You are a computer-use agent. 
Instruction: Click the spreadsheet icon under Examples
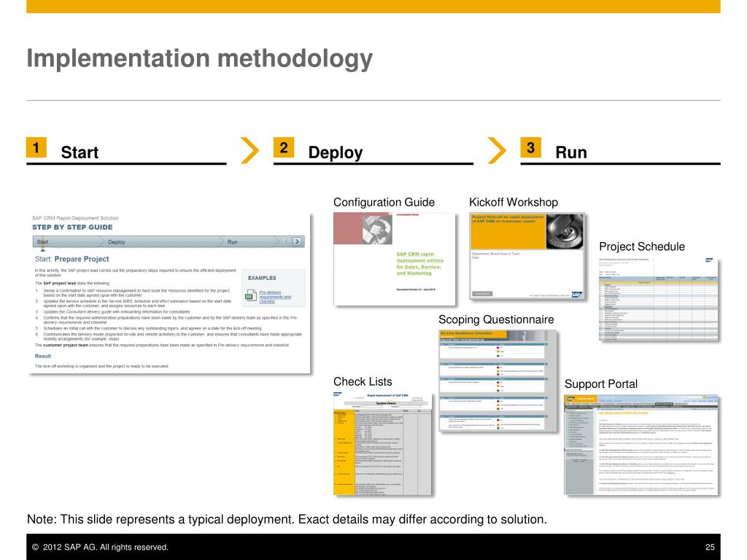coord(251,295)
